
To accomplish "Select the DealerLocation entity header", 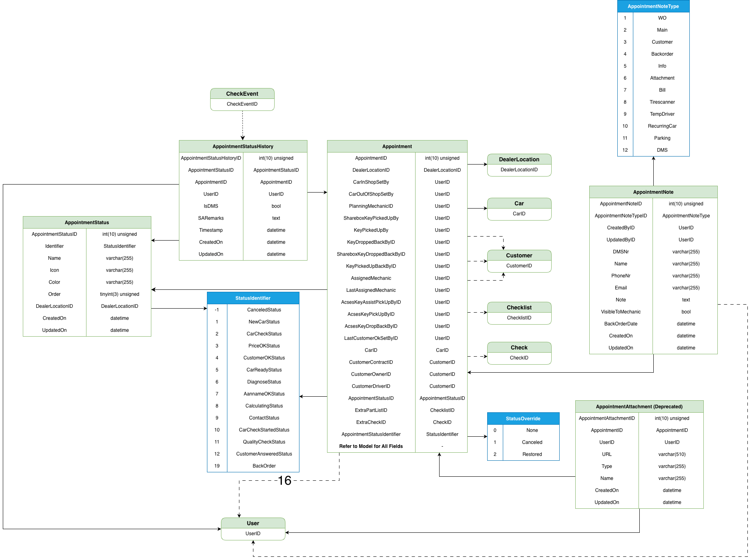I will click(x=519, y=159).
